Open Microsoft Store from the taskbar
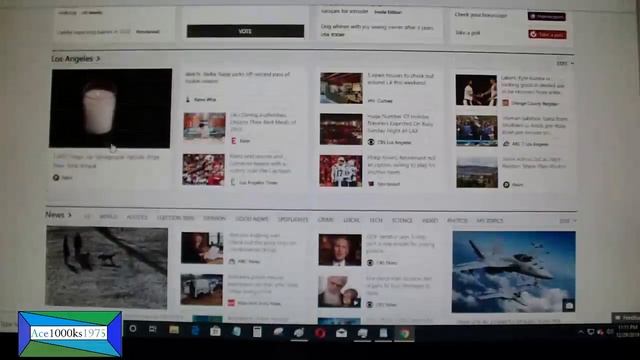The width and height of the screenshot is (640, 360). point(216,331)
